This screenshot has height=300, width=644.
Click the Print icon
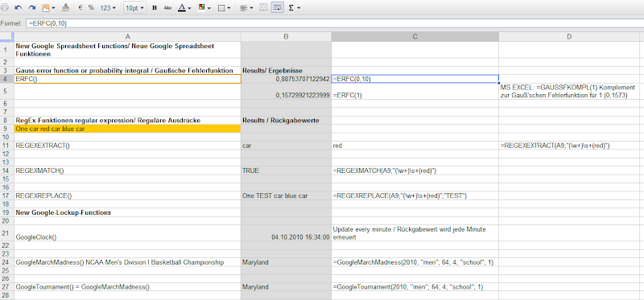5,7
